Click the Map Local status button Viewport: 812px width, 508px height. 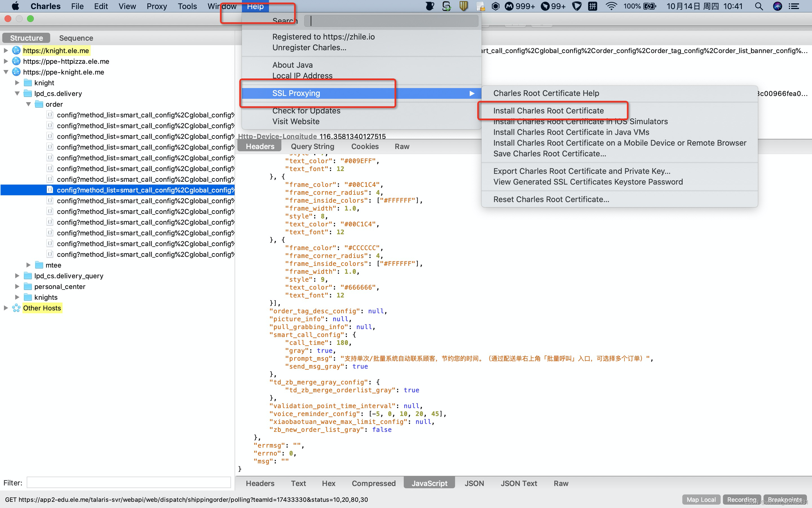click(x=701, y=500)
